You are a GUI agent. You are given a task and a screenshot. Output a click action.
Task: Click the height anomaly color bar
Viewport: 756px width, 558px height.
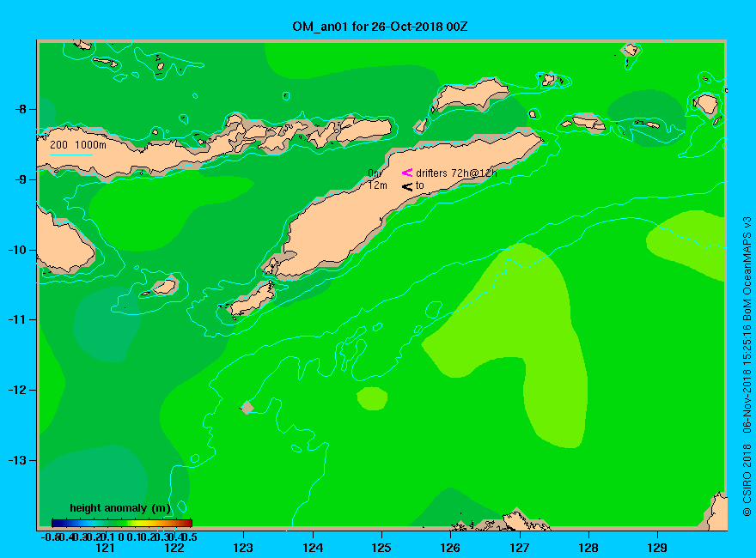click(x=122, y=523)
